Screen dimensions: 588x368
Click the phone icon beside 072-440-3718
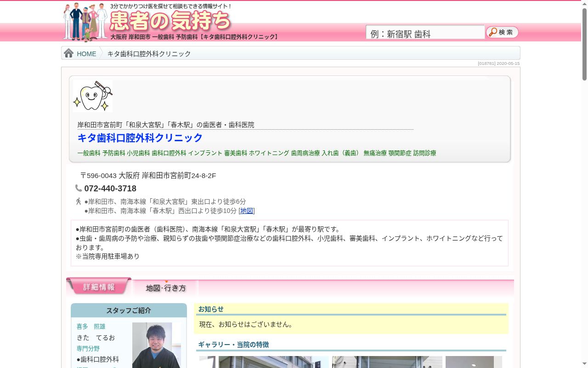79,188
